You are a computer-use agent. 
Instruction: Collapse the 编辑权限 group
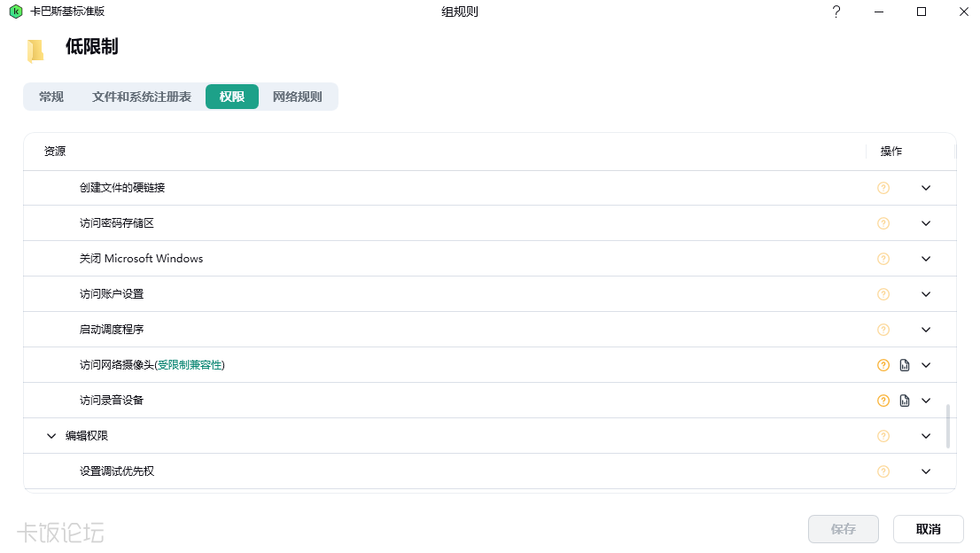point(51,436)
